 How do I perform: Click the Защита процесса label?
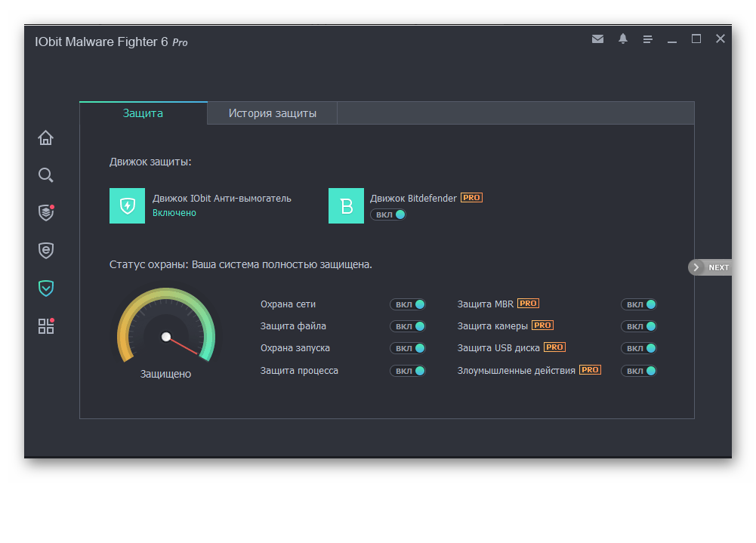coord(299,371)
